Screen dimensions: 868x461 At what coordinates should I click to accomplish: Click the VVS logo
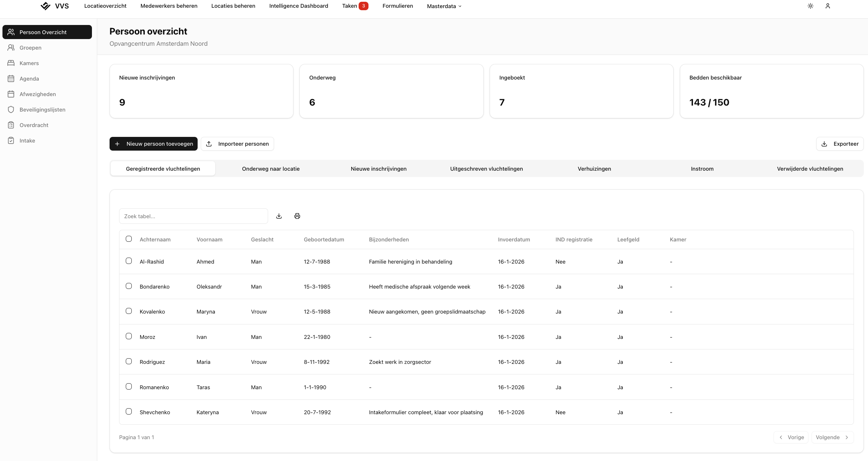pyautogui.click(x=55, y=6)
